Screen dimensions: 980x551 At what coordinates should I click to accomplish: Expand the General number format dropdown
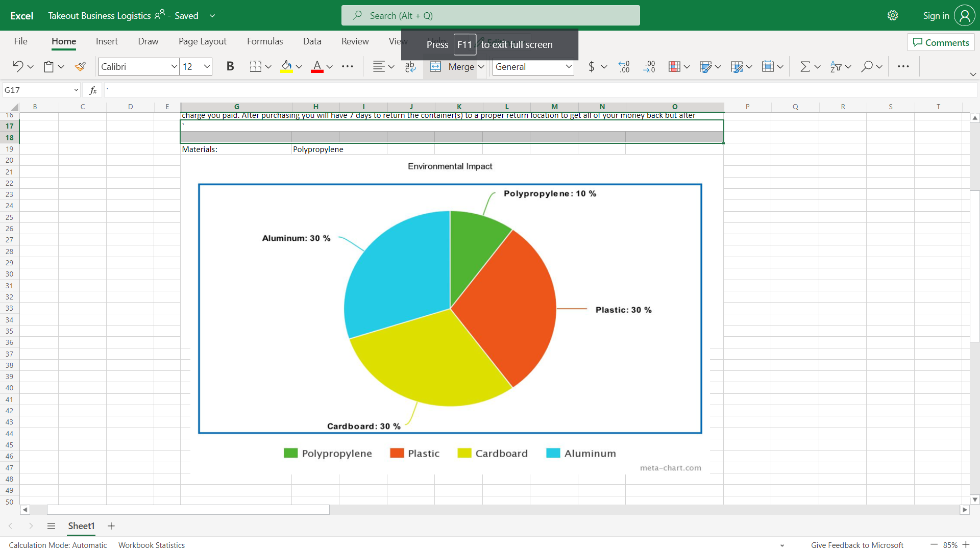click(x=568, y=66)
